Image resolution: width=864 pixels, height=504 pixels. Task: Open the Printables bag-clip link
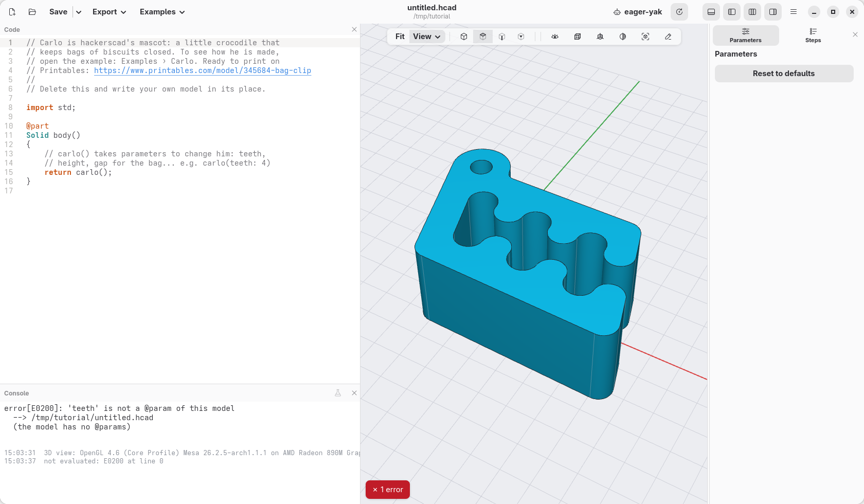[x=203, y=70]
